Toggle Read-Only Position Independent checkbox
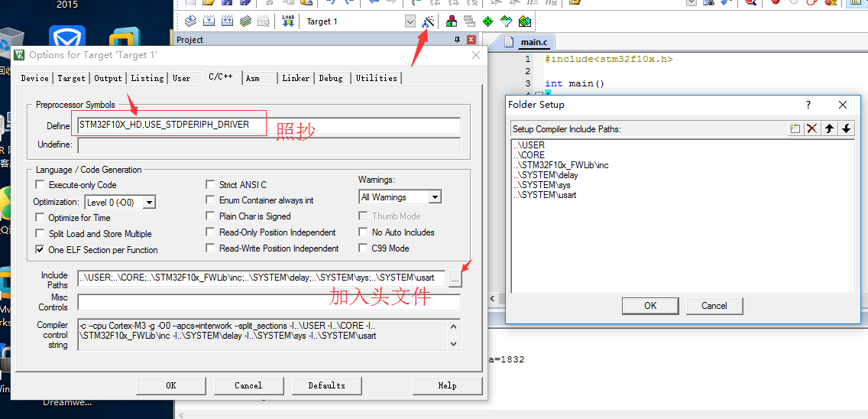Viewport: 868px width, 419px height. pyautogui.click(x=210, y=232)
